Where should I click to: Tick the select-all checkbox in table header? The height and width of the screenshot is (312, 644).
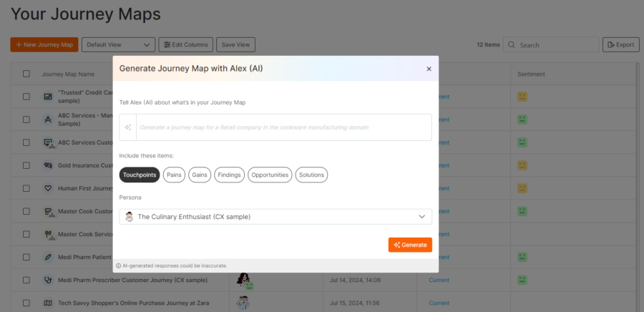click(26, 74)
